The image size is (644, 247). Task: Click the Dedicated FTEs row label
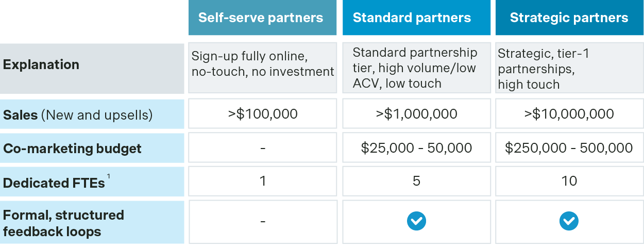click(54, 183)
